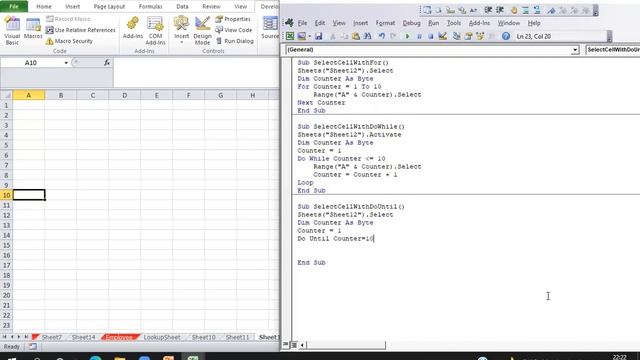
Task: Click Toggle Bookmark flag icon in Edit toolbar
Action: click(x=551, y=10)
